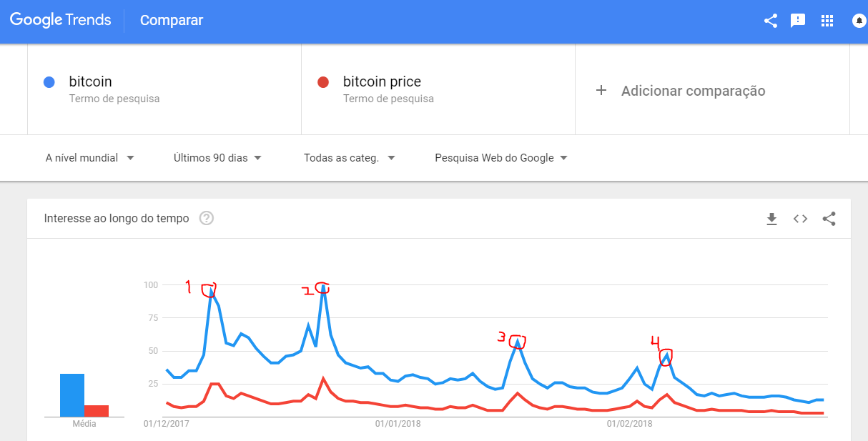Click the embed code icon above the chart
868x441 pixels.
click(800, 219)
